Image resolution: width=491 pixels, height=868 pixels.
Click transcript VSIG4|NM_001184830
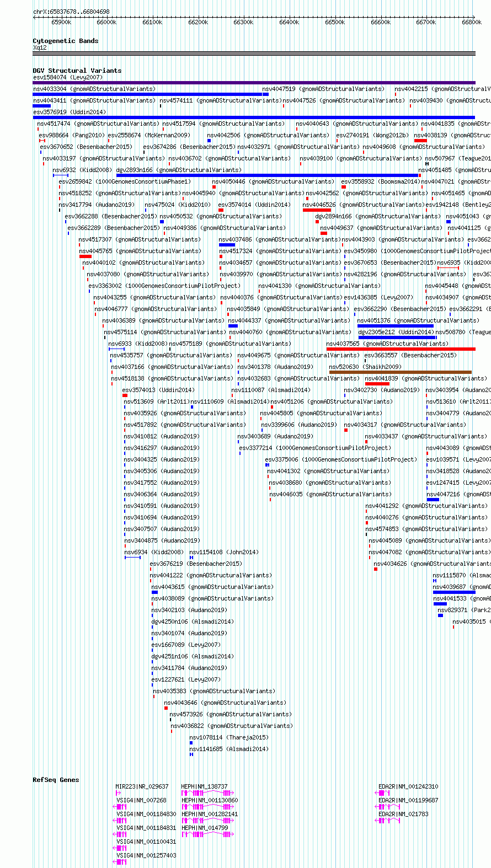(146, 814)
